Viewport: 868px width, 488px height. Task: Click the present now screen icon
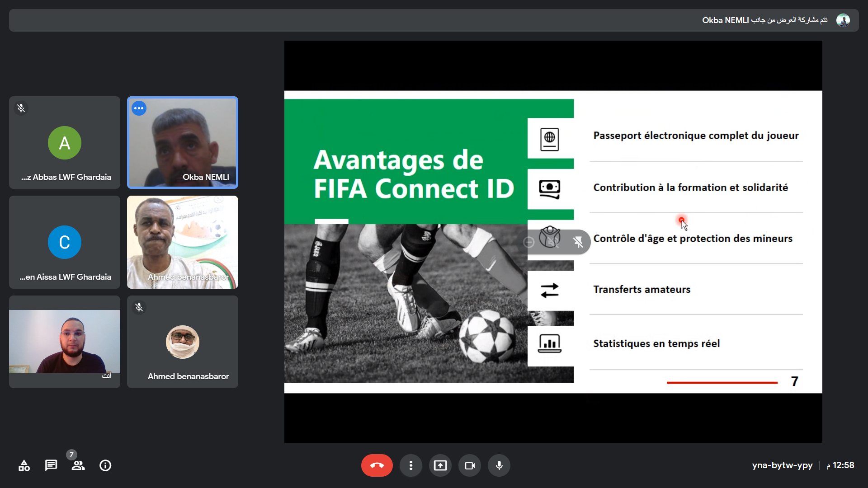pos(440,465)
